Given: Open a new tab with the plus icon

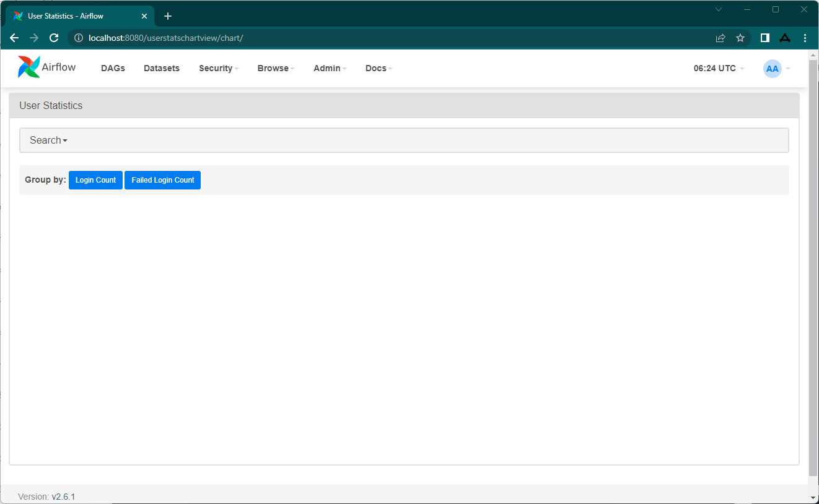Looking at the screenshot, I should (168, 16).
